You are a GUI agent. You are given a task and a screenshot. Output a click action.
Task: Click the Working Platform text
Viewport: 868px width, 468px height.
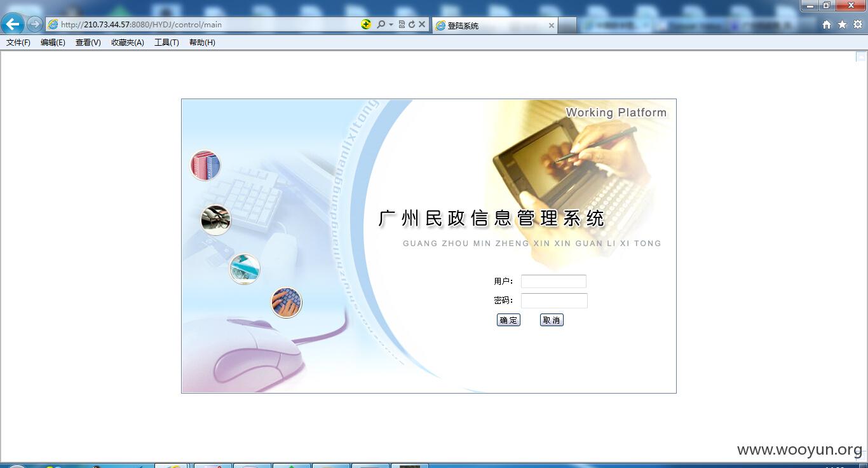(x=616, y=113)
